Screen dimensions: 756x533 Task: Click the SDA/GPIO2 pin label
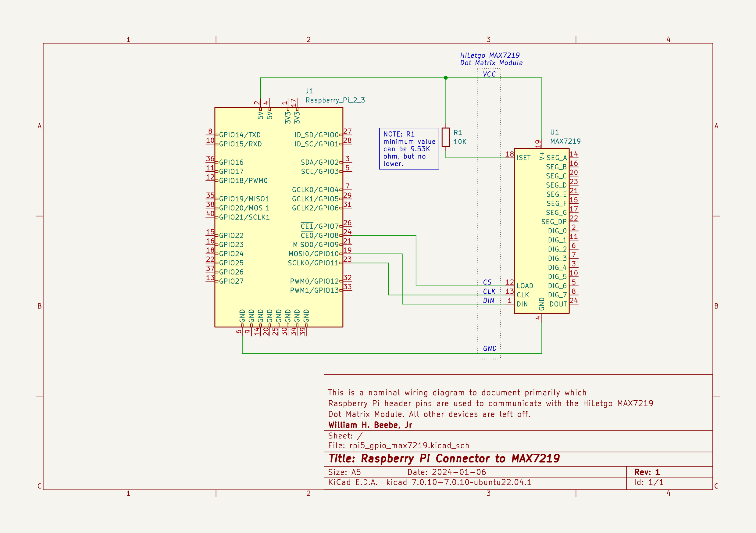(320, 163)
